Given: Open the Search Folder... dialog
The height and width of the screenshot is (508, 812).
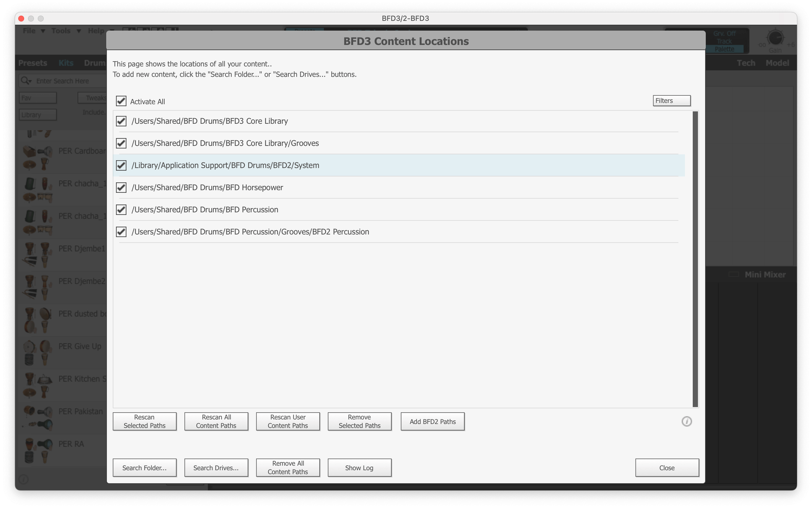Looking at the screenshot, I should coord(145,468).
